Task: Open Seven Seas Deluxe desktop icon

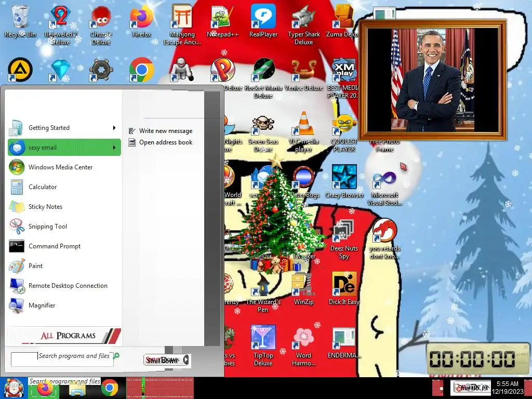Action: pos(263,133)
